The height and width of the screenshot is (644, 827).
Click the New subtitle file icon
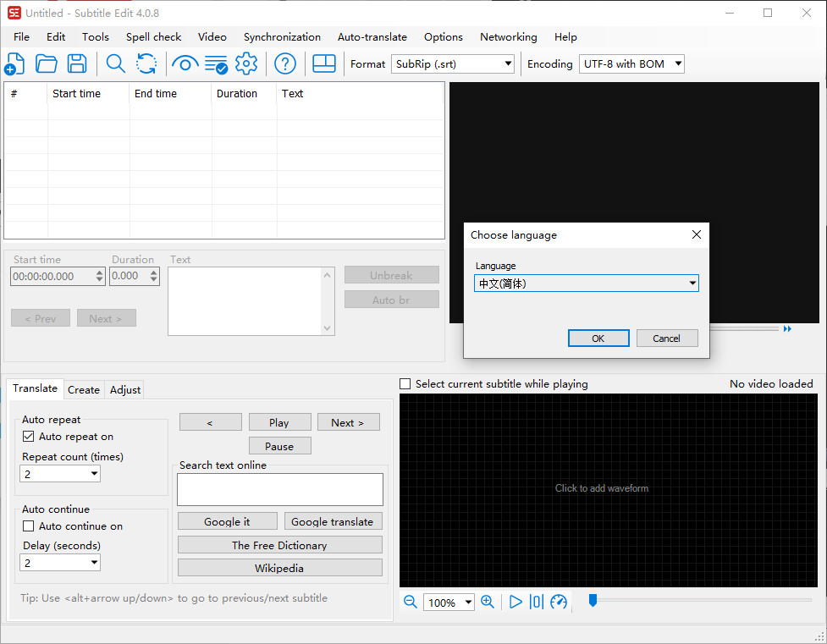click(x=15, y=63)
